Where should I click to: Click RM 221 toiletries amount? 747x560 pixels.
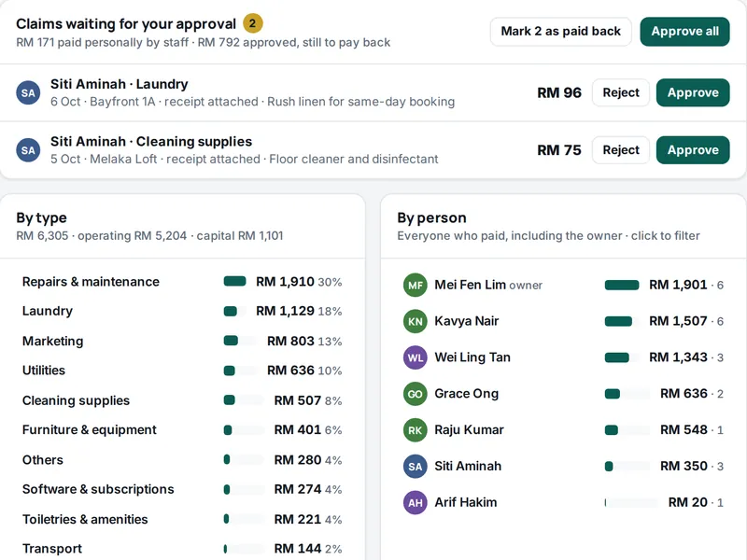click(298, 519)
